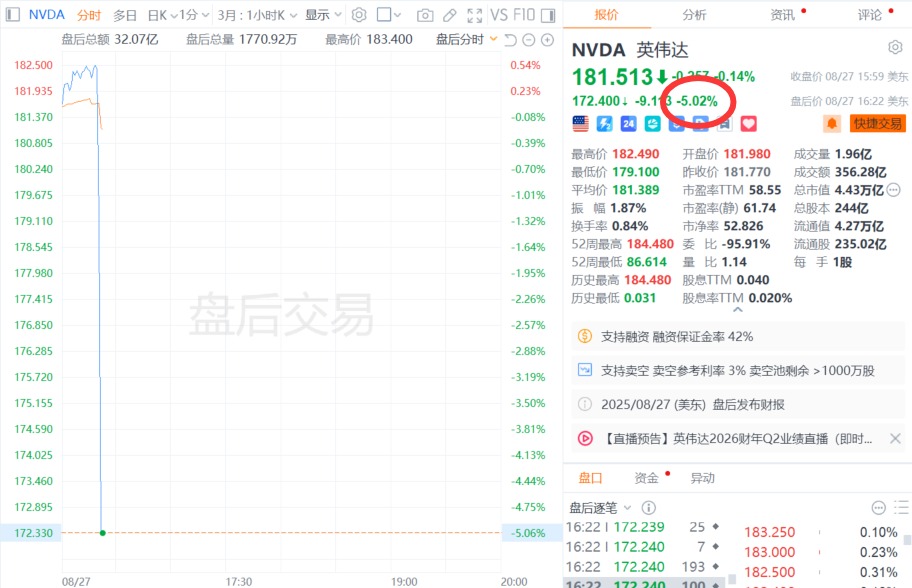Select the 异动 tab
The image size is (912, 588).
coord(702,478)
